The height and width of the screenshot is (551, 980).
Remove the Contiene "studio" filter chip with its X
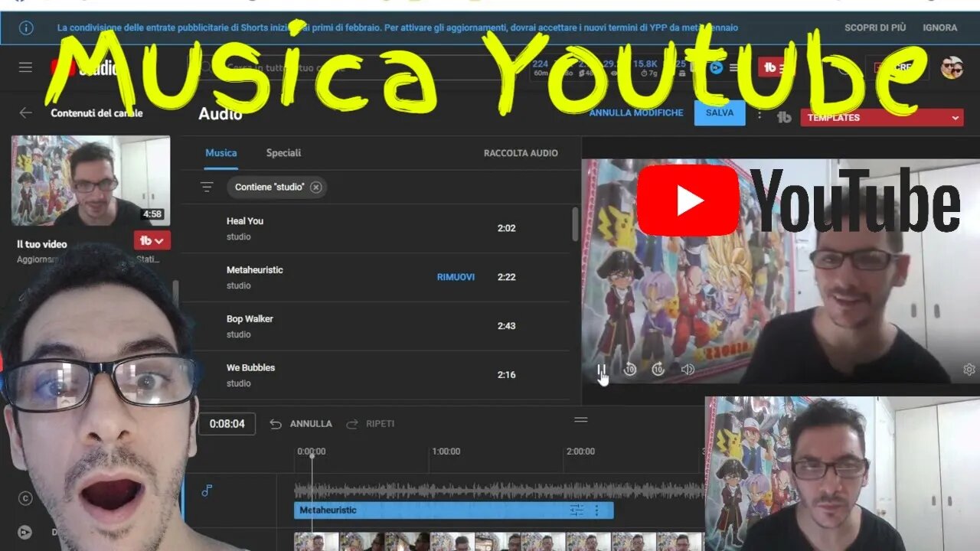(315, 187)
